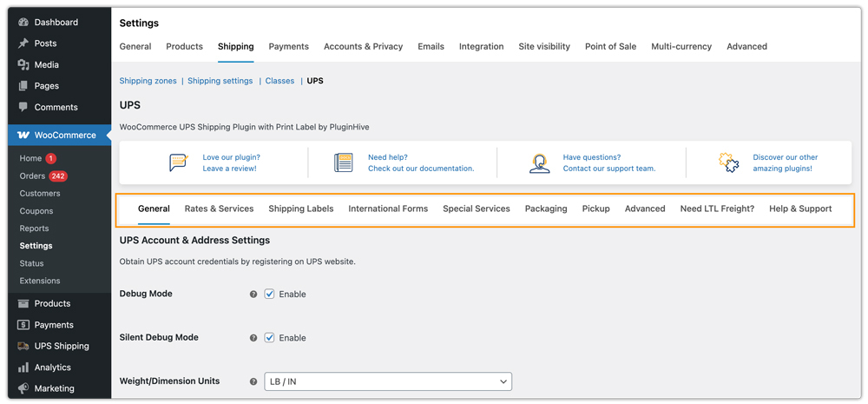This screenshot has width=868, height=404.
Task: Open the Rates & Services UPS tab
Action: coord(220,209)
